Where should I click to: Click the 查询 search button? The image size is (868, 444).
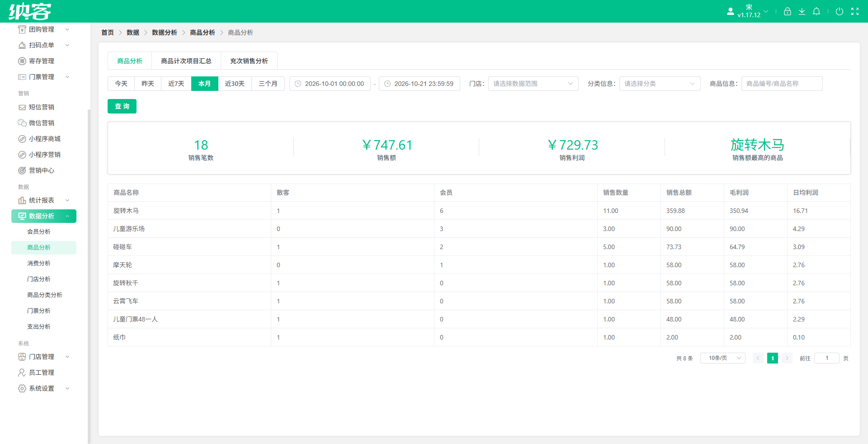point(122,106)
